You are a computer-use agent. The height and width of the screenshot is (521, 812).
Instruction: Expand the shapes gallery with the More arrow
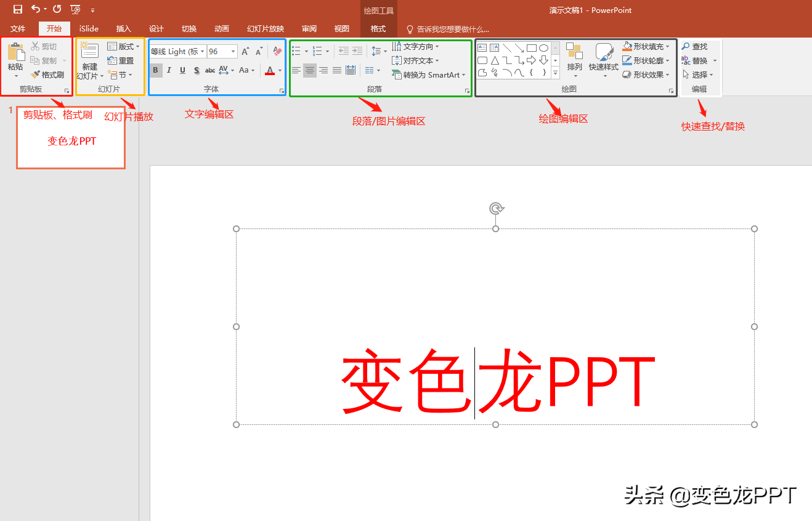click(555, 73)
